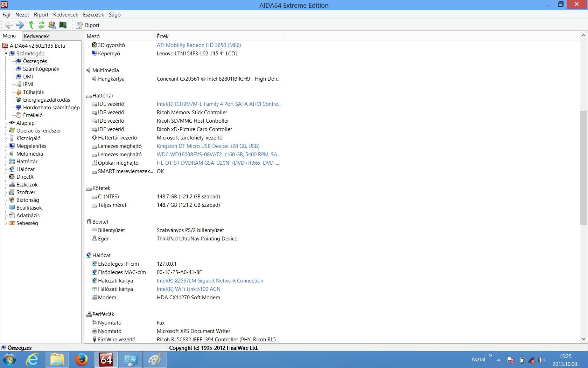Click the scrollbar up arrow

(583, 35)
